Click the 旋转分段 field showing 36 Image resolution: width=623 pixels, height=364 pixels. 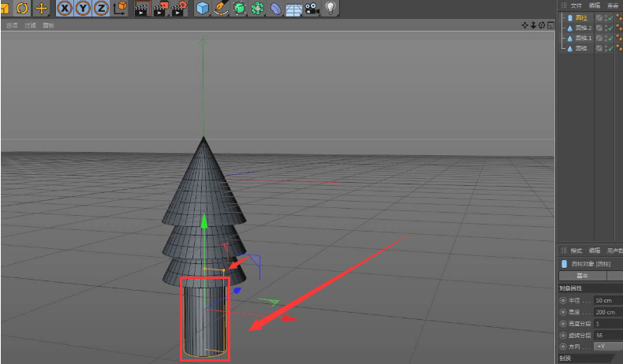point(608,335)
